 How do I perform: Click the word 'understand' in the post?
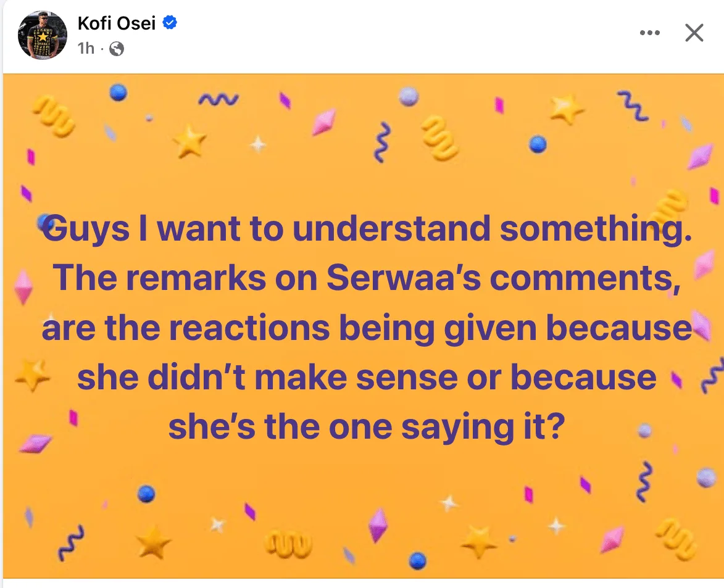[391, 228]
